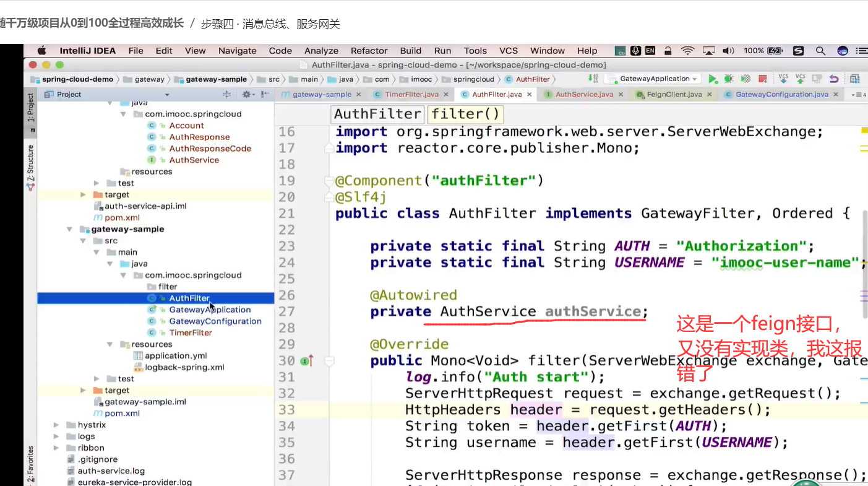The height and width of the screenshot is (486, 868).
Task: Close the TimerFilter.java tab
Action: (445, 95)
